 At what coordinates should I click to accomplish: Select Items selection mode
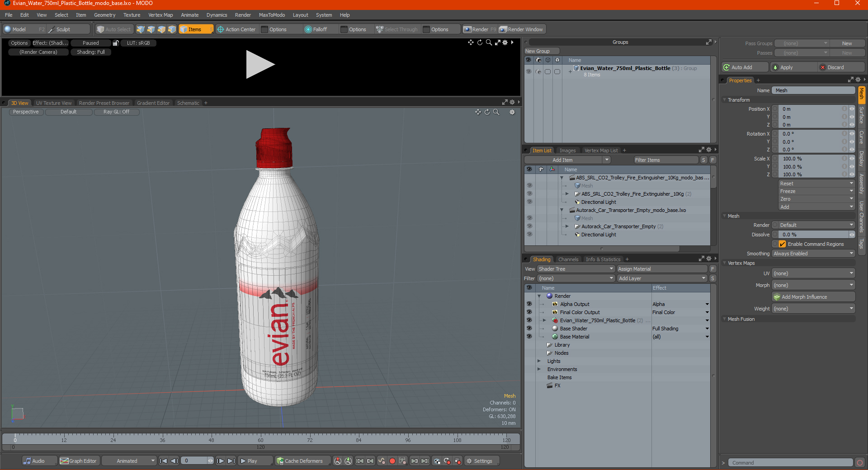[195, 29]
